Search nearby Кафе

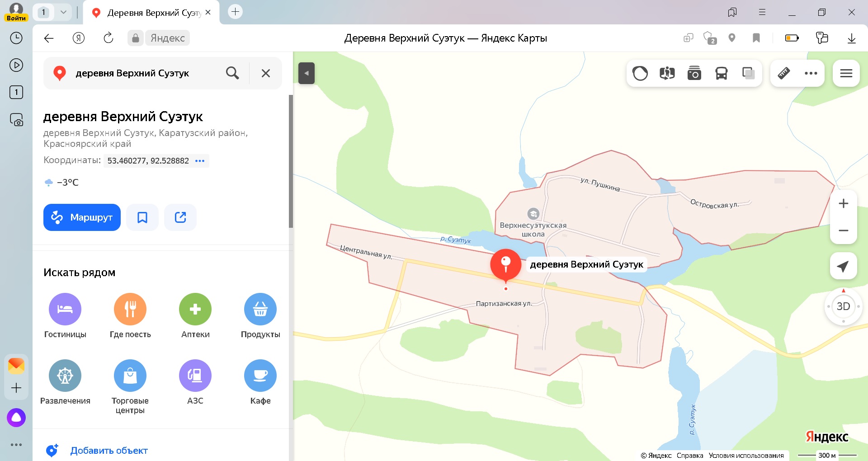[x=260, y=382]
